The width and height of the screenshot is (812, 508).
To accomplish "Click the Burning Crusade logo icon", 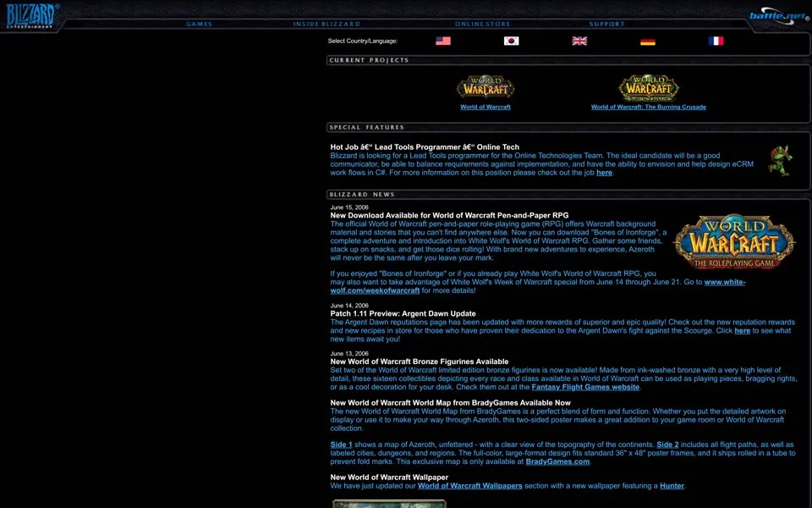I will click(649, 87).
